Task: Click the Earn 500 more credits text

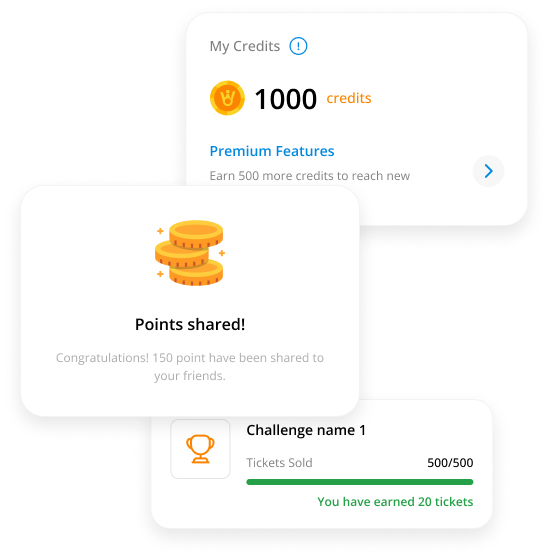Action: coord(310,176)
